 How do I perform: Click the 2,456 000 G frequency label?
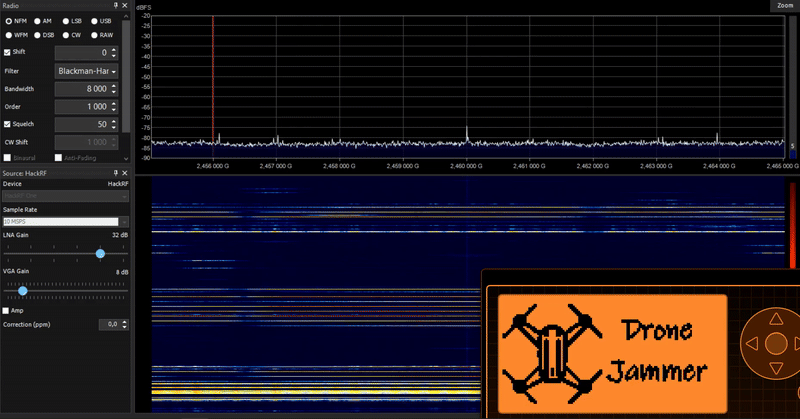[x=213, y=166]
